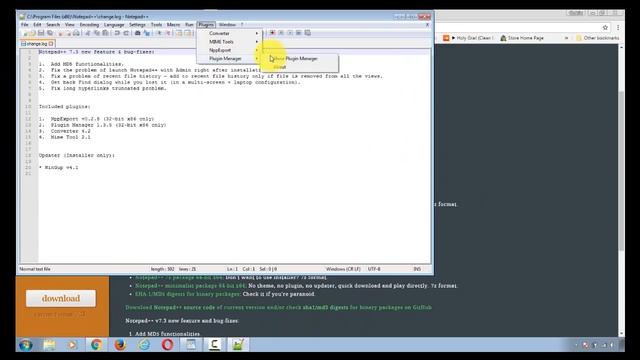Click the Windows Start orb
The height and width of the screenshot is (360, 640).
pyautogui.click(x=26, y=345)
